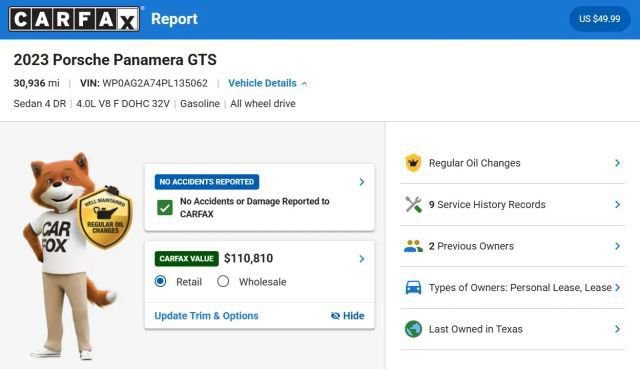Expand the Last Owned in Texas chevron
This screenshot has width=640, height=369.
click(618, 329)
